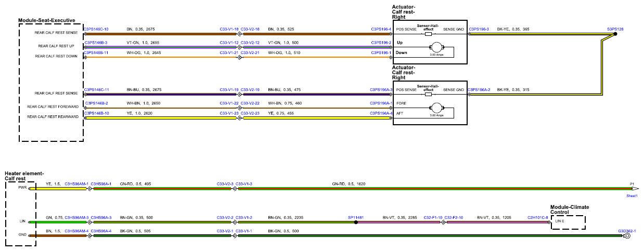Click the GND terminal of heater element
This screenshot has width=644, height=251.
[22, 235]
